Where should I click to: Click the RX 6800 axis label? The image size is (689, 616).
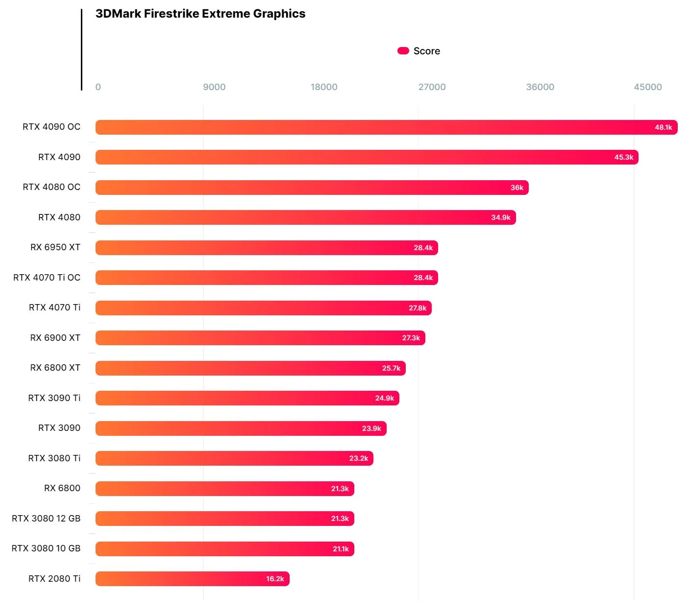pyautogui.click(x=62, y=488)
